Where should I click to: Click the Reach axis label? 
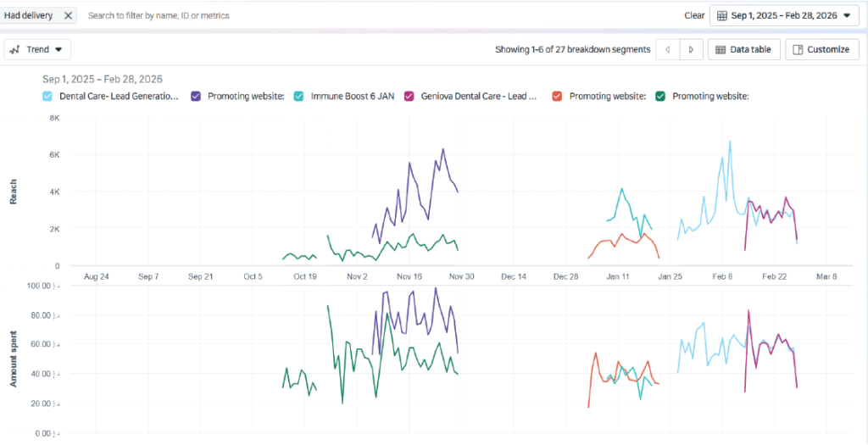point(13,192)
